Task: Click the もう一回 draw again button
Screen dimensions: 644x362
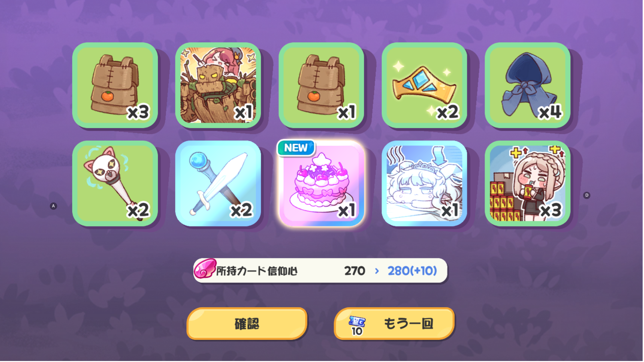Action: [394, 324]
